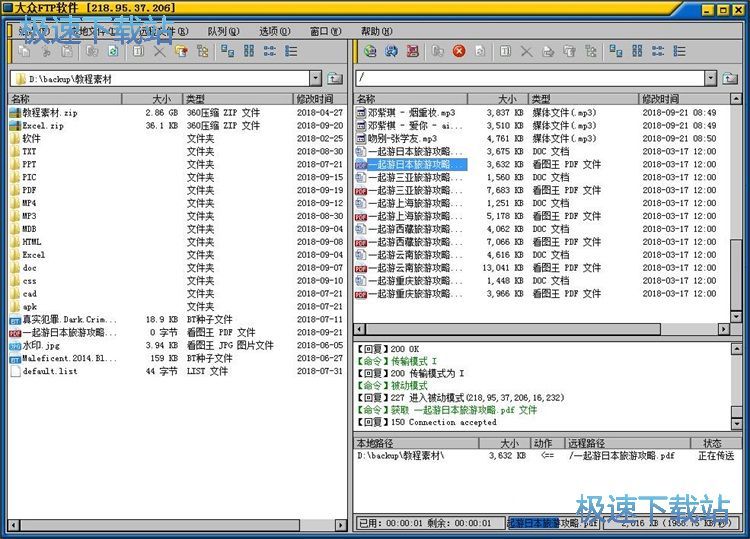Create new folder in local pane
The width and height of the screenshot is (750, 539).
coord(181,51)
